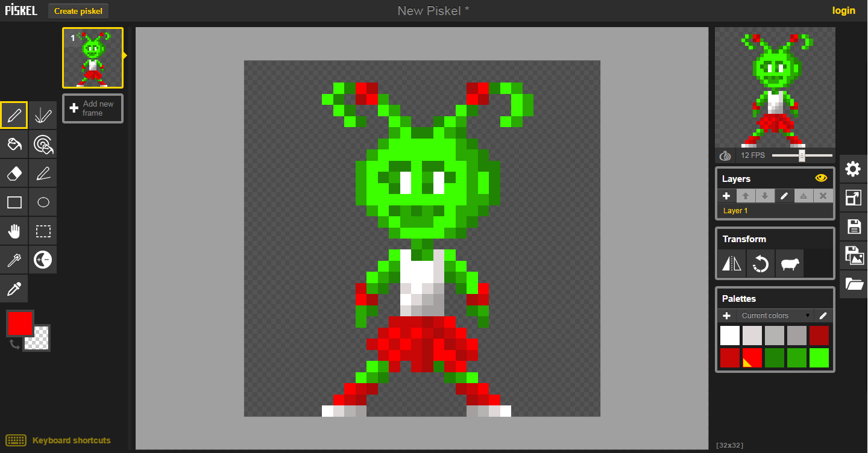This screenshot has height=453, width=868.
Task: Select the Vertical mirror pen tool
Action: [x=43, y=115]
